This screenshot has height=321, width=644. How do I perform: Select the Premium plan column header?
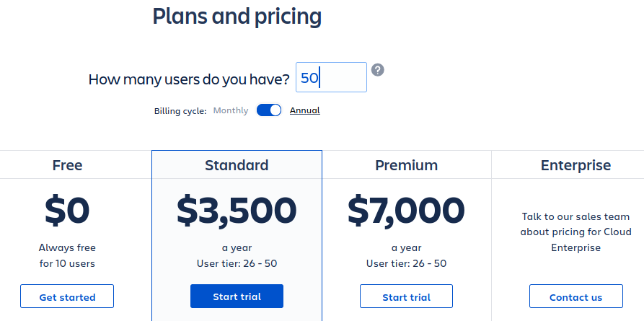click(x=406, y=165)
